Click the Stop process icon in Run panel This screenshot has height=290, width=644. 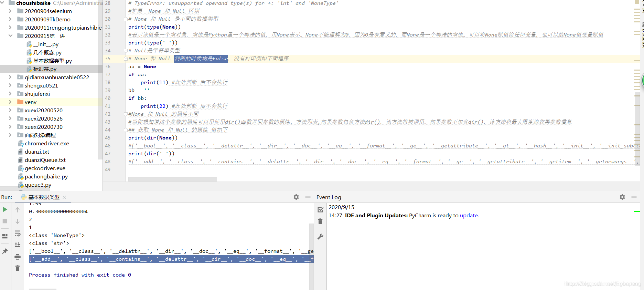click(x=5, y=221)
